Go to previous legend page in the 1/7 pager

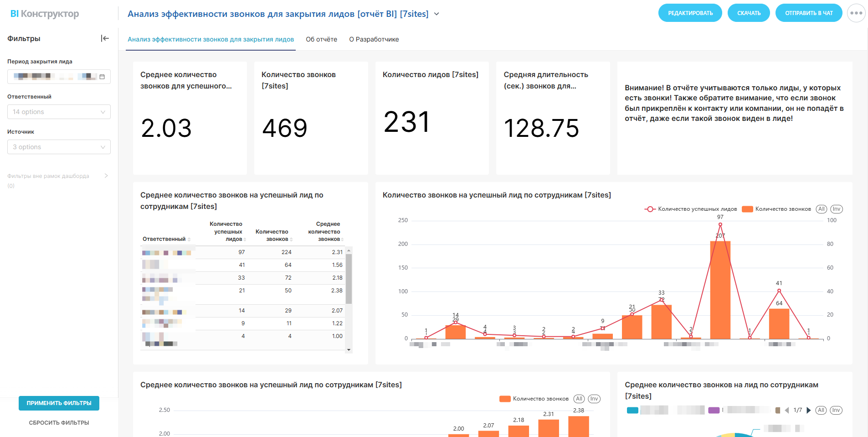(x=787, y=410)
